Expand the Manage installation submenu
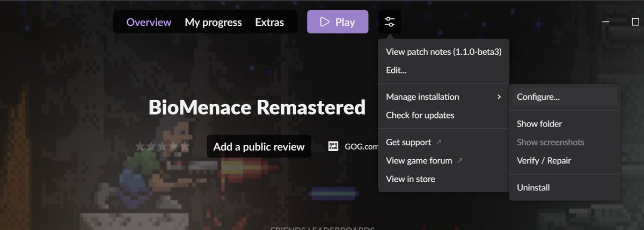644x230 pixels. 443,97
